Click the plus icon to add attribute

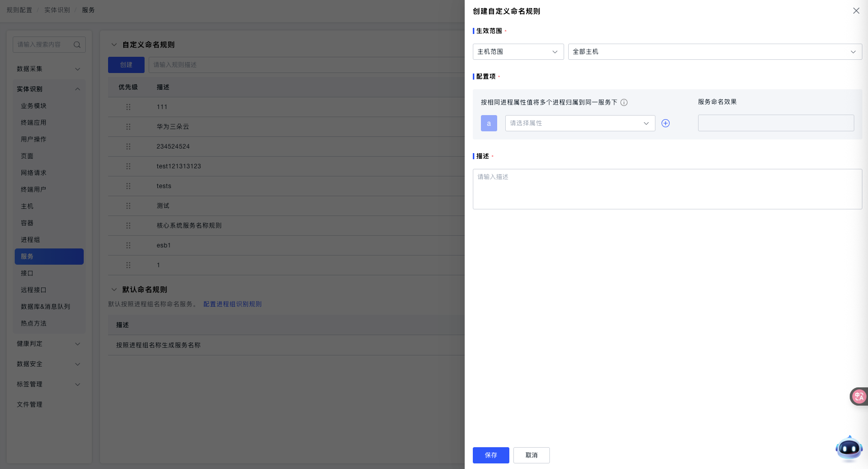(x=666, y=123)
